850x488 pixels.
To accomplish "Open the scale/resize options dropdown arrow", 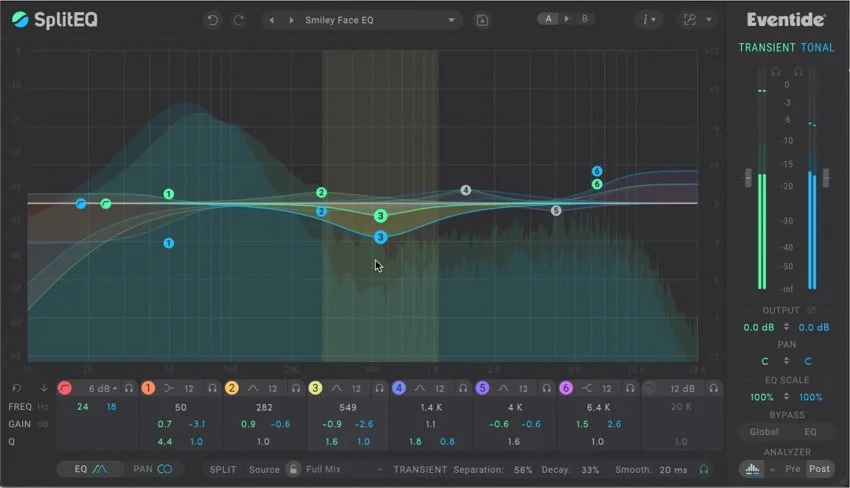I will tap(709, 20).
